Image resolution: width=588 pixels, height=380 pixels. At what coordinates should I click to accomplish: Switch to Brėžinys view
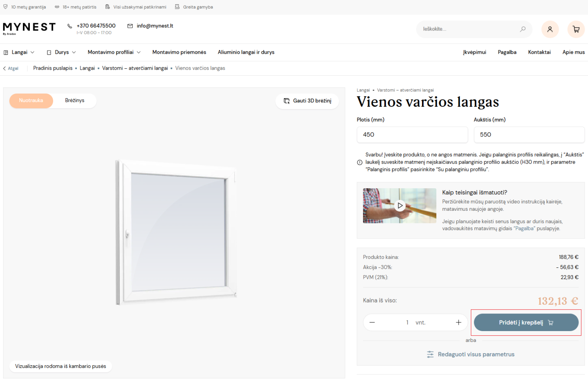point(75,101)
